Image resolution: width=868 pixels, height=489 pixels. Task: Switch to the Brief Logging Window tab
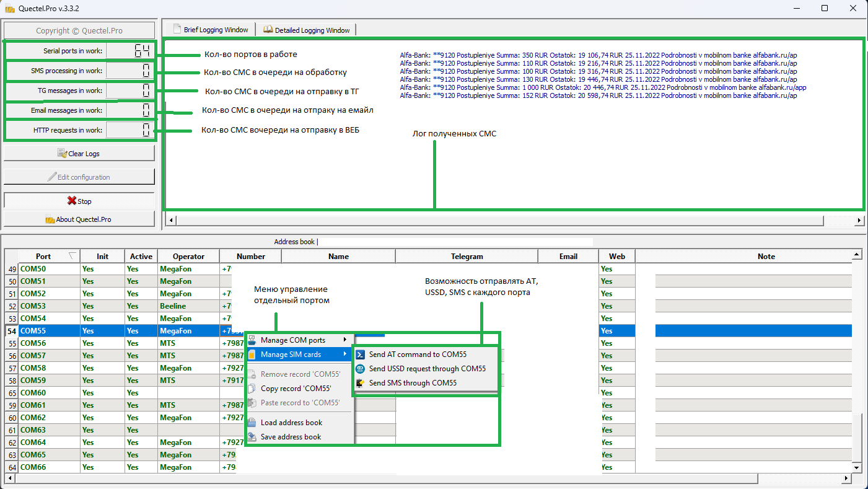(209, 29)
